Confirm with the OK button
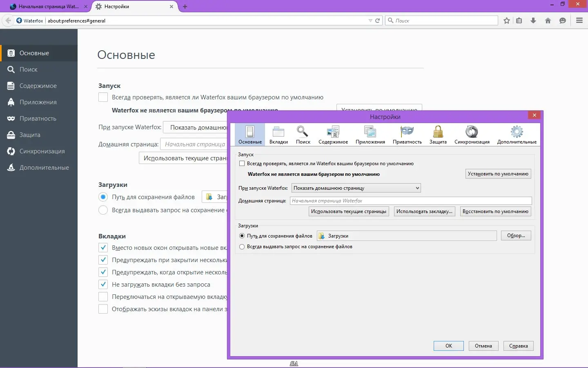Screen dimensions: 588x368 (449, 346)
